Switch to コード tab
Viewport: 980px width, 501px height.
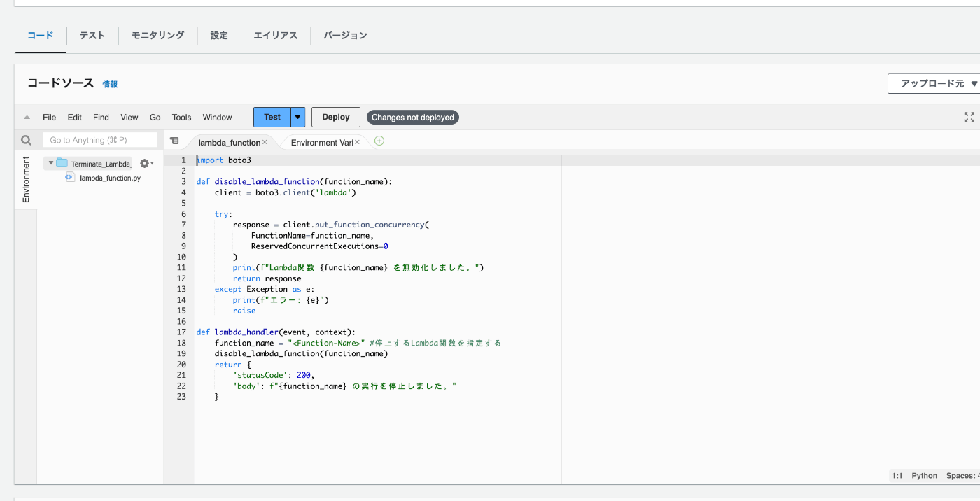click(41, 35)
